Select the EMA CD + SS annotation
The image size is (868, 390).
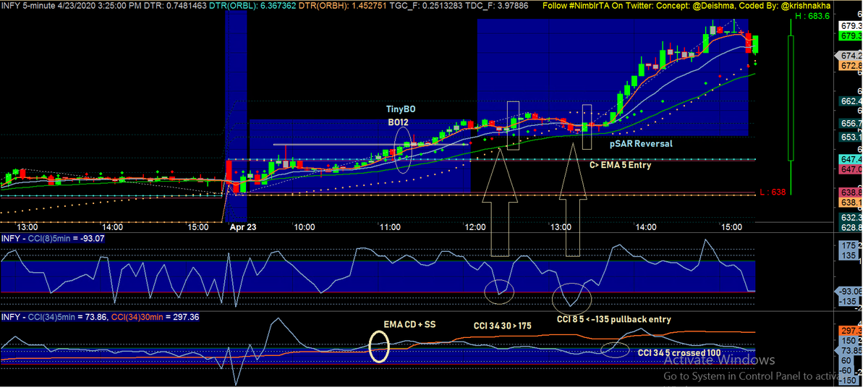pos(410,323)
